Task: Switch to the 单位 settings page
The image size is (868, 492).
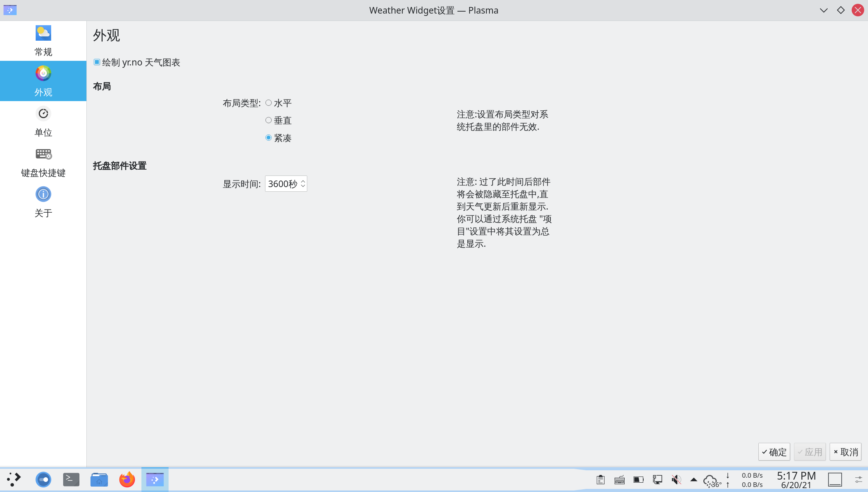Action: (43, 114)
